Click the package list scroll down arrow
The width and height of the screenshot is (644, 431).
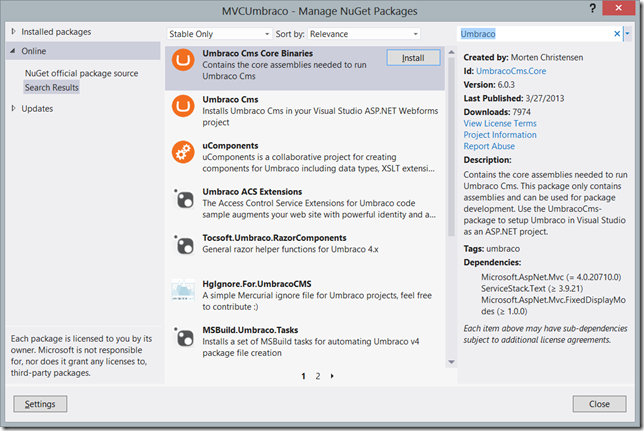point(451,362)
